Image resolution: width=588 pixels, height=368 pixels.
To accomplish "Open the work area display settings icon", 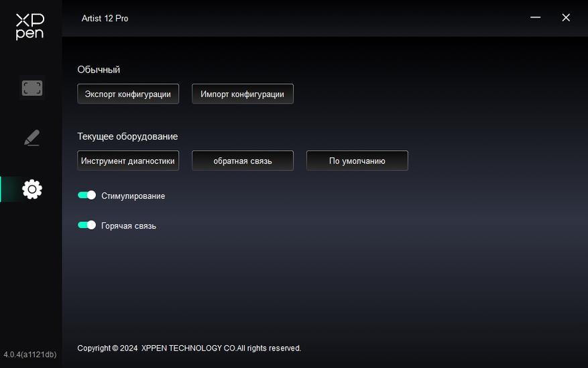I will click(x=32, y=88).
